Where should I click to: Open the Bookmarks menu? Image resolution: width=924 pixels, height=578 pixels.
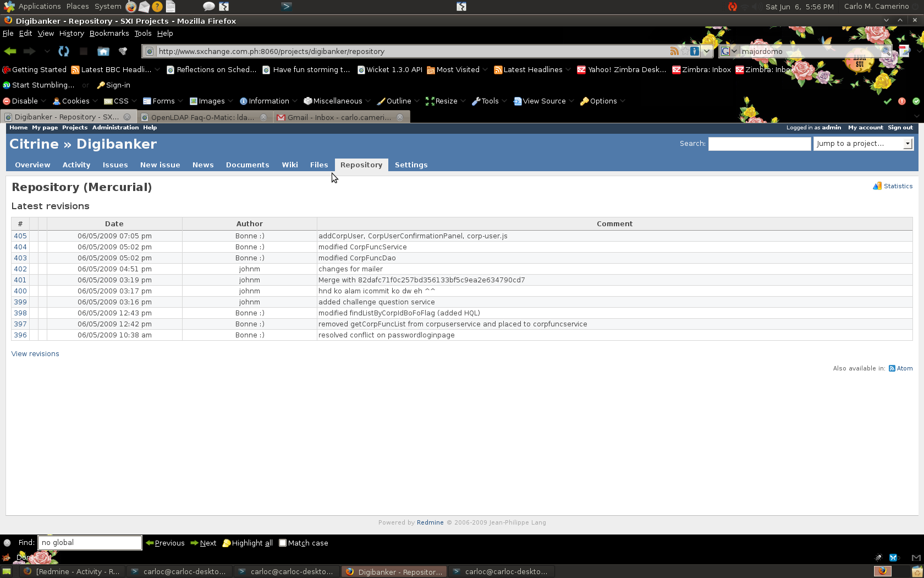109,34
